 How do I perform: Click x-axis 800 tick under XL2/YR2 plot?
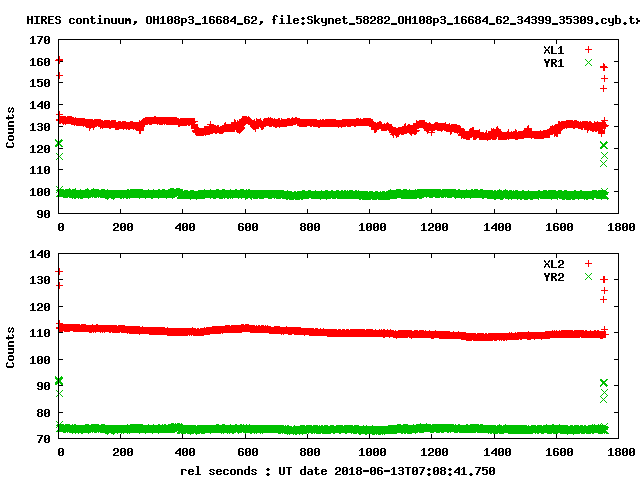[310, 452]
